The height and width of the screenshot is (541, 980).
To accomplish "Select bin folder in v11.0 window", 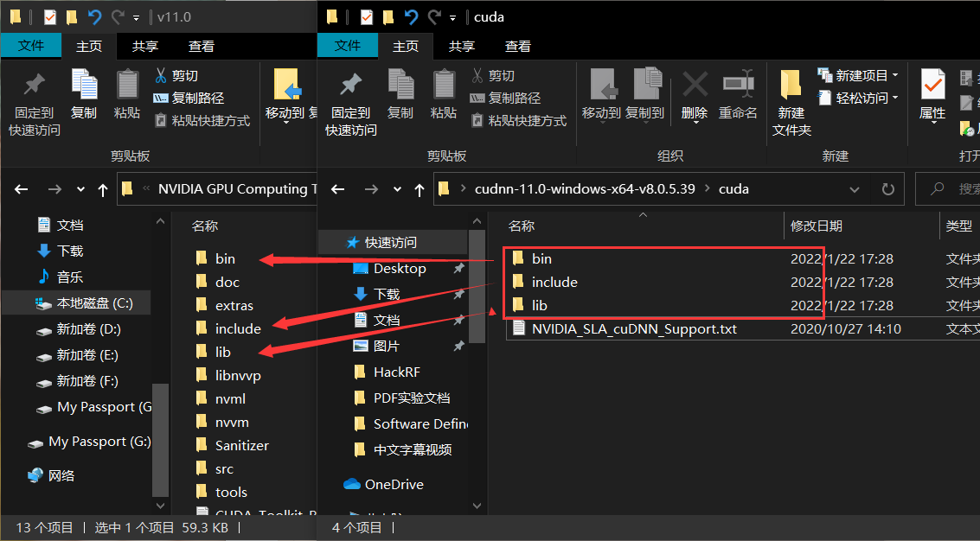I will [215, 258].
